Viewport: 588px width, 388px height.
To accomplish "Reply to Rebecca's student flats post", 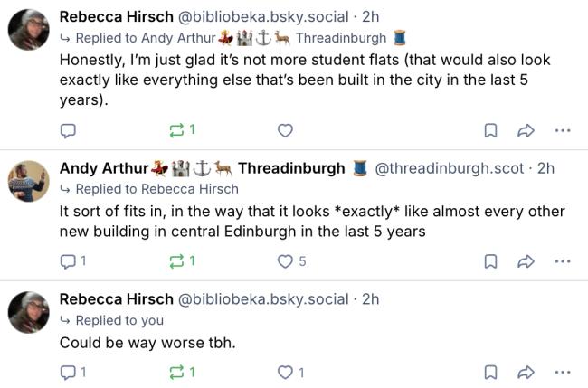I will coord(67,130).
